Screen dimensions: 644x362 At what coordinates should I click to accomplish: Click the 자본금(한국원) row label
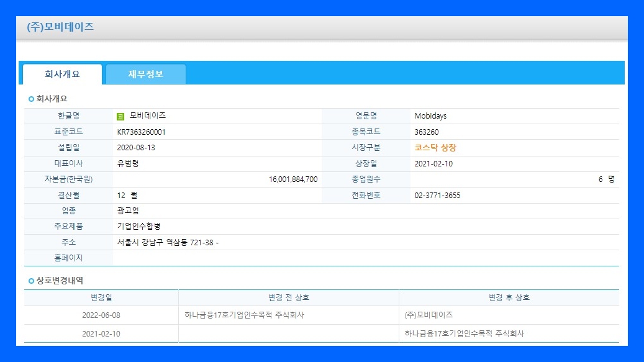(68, 179)
